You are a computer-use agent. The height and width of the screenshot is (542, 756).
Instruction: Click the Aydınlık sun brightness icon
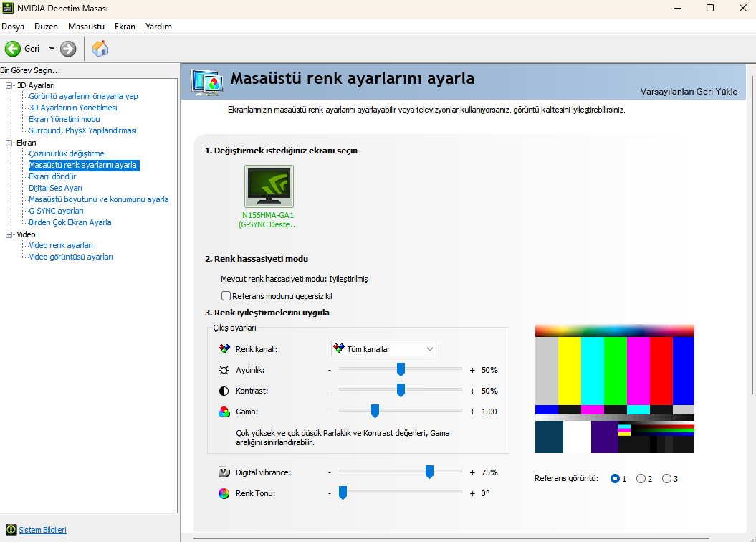224,370
